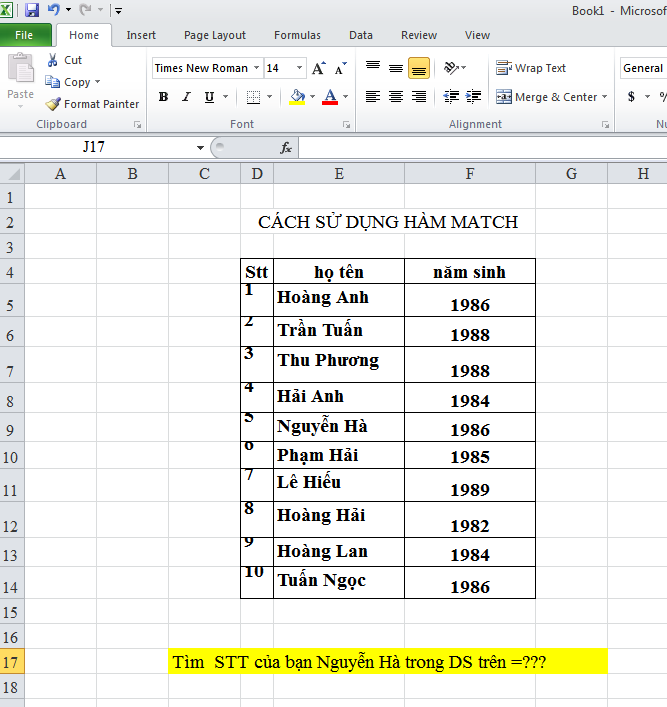The width and height of the screenshot is (667, 707).
Task: Click the Paste clipboard icon
Action: 20,68
